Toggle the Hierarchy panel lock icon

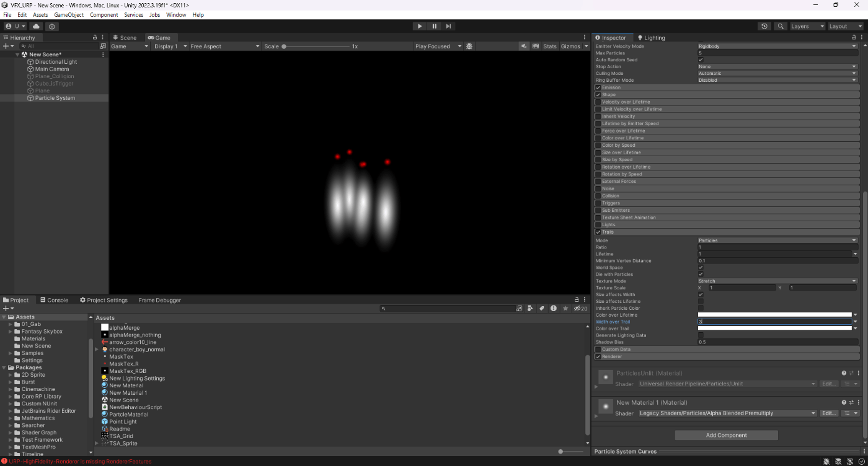point(95,37)
